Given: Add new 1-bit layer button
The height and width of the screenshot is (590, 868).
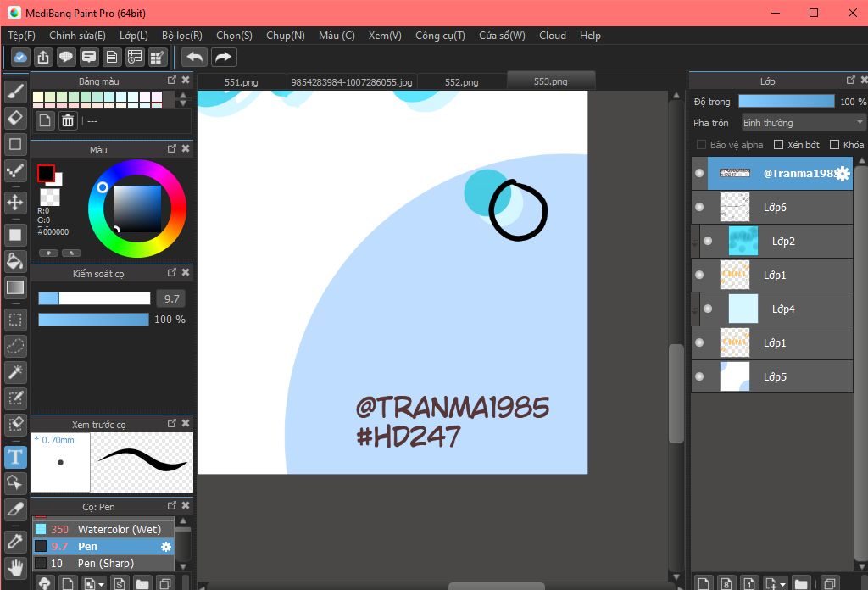Looking at the screenshot, I should click(x=749, y=583).
